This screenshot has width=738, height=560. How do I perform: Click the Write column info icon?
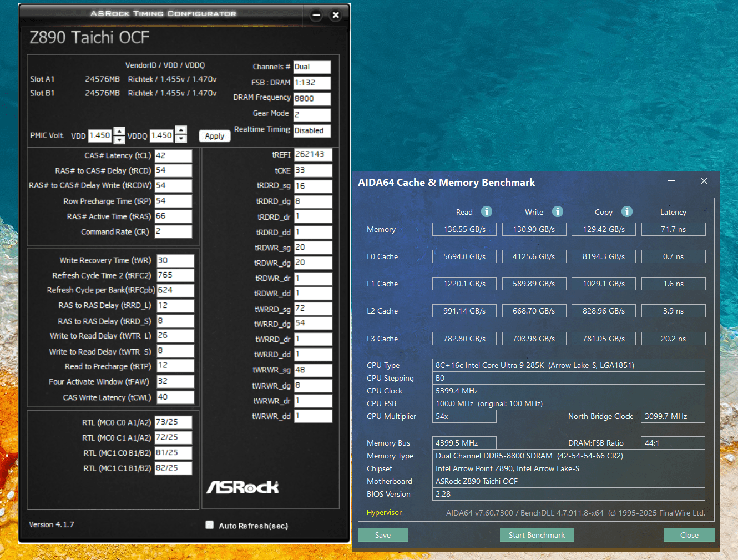(558, 211)
